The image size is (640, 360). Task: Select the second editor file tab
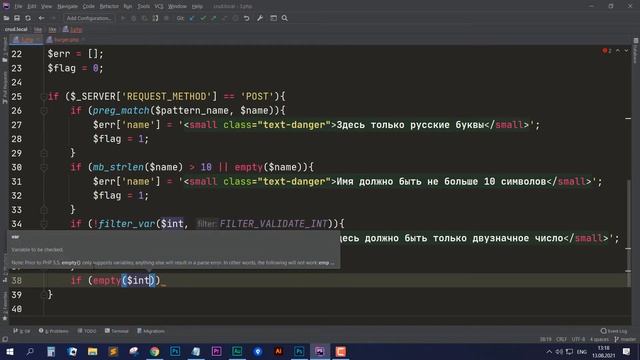65,40
